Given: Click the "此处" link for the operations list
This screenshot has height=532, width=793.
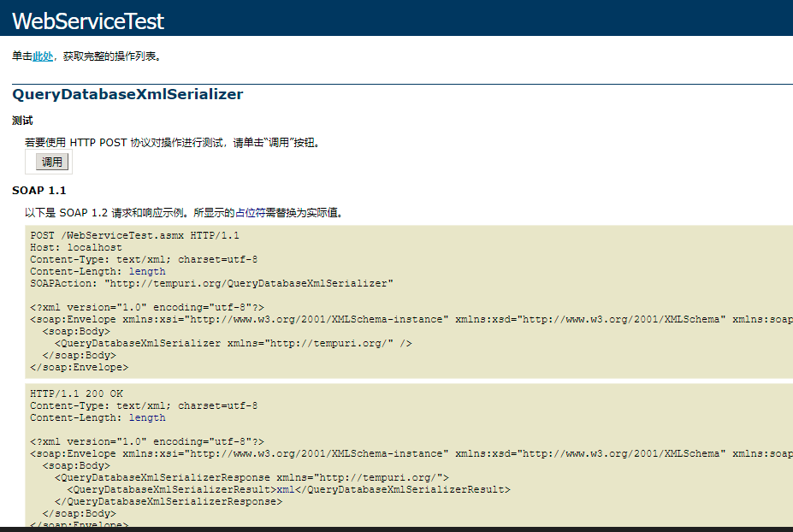Looking at the screenshot, I should point(43,56).
